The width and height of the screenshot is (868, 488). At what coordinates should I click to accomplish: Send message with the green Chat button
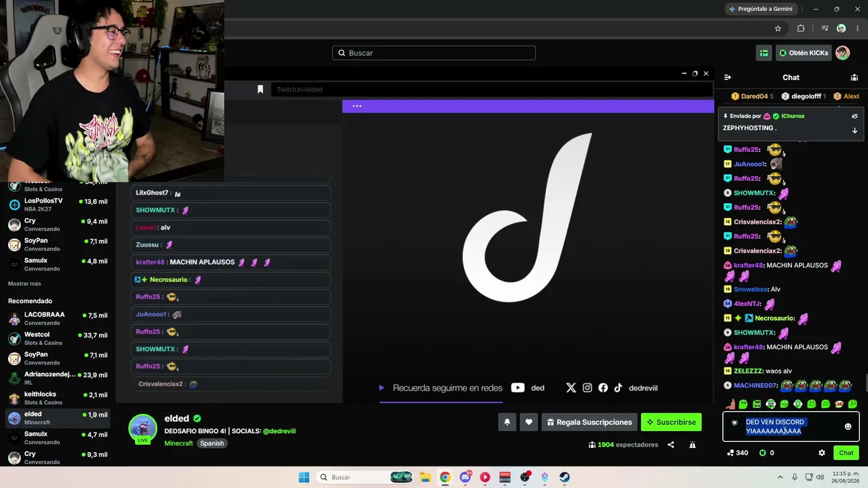[846, 453]
